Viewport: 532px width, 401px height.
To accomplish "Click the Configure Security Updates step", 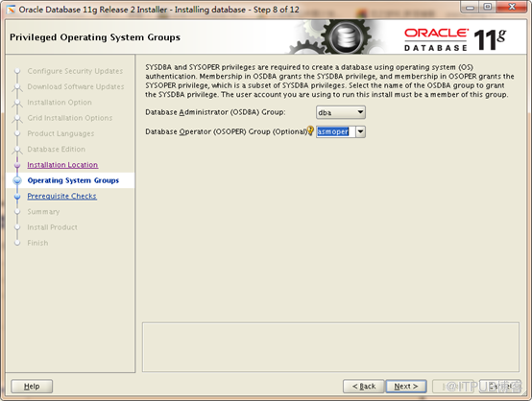I will tap(75, 71).
